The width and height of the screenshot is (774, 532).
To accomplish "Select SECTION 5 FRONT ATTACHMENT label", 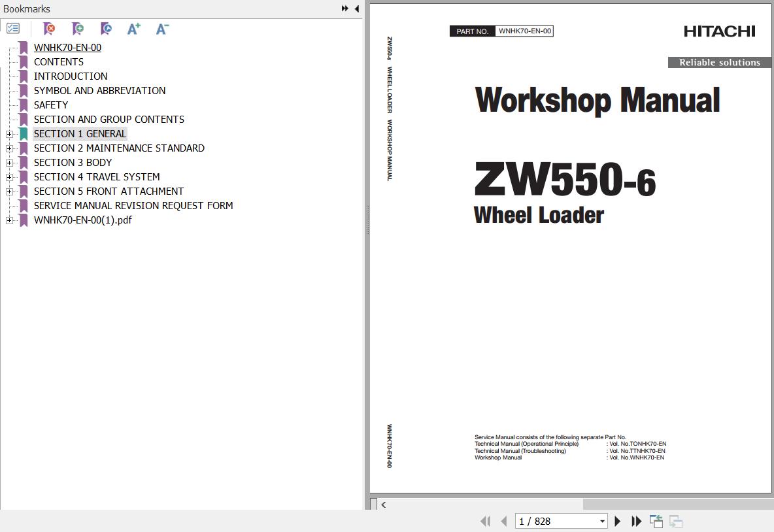I will coord(109,191).
